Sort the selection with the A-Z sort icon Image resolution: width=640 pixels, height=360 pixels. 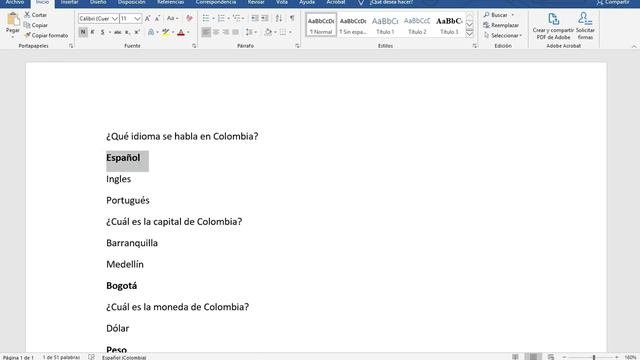pyautogui.click(x=279, y=18)
